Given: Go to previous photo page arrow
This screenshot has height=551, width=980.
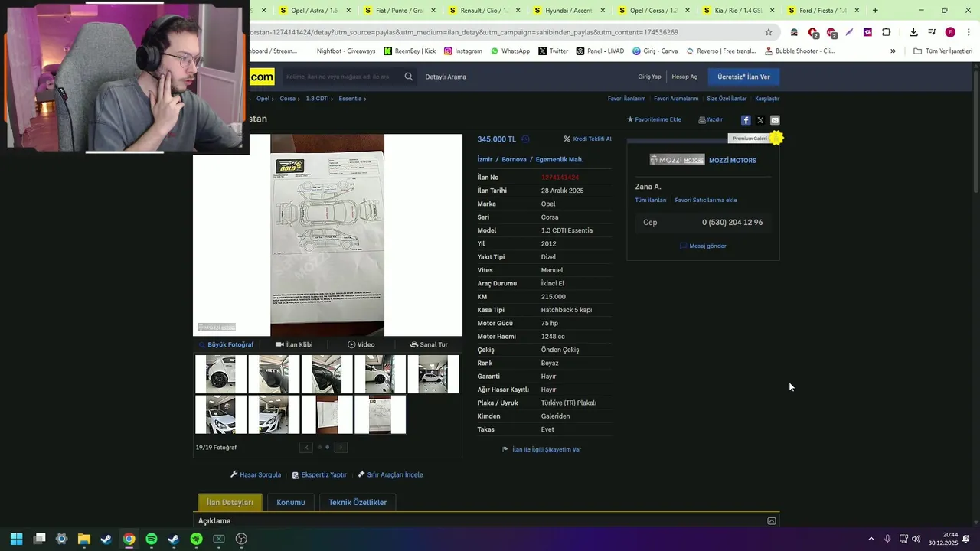Looking at the screenshot, I should tap(306, 448).
